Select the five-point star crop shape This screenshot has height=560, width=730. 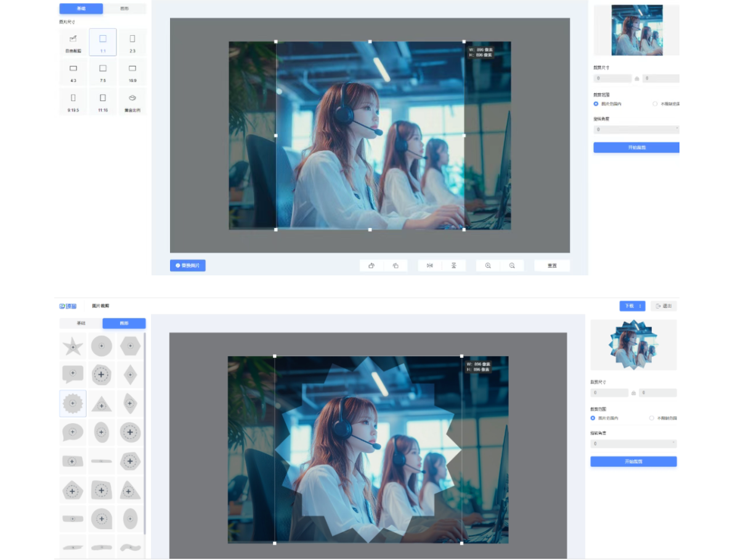[73, 346]
